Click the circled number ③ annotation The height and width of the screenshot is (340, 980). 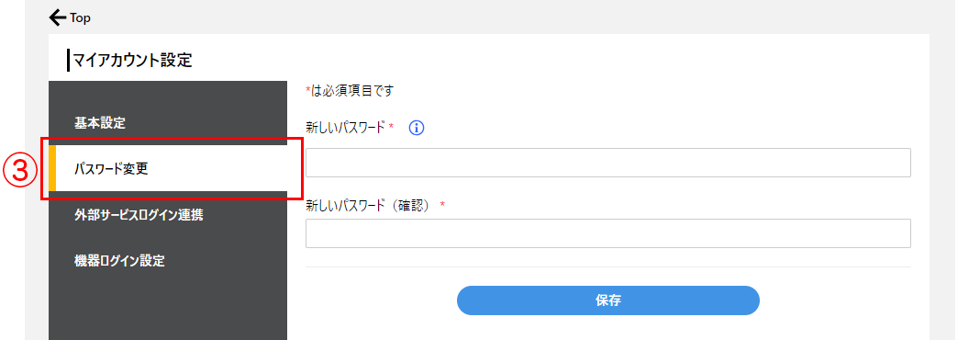coord(21,170)
